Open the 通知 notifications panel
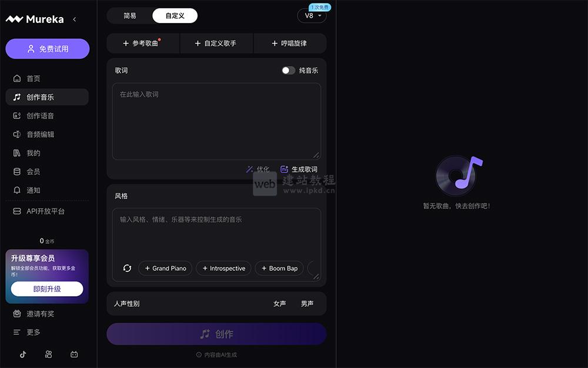 pyautogui.click(x=32, y=190)
